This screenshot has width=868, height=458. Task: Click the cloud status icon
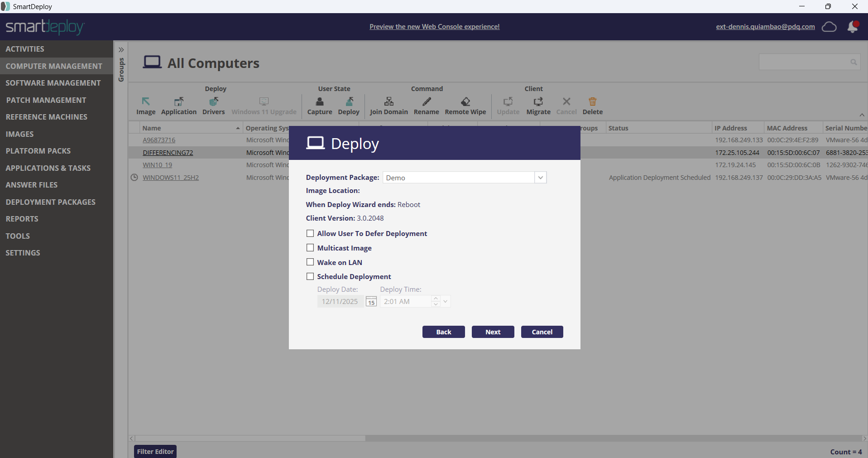tap(829, 27)
